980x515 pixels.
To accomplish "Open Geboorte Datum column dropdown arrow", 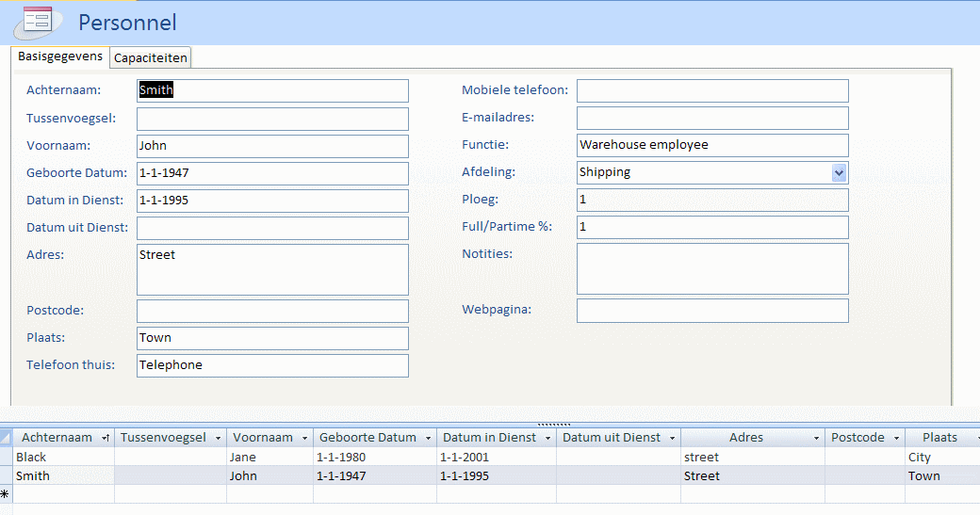I will pyautogui.click(x=428, y=438).
